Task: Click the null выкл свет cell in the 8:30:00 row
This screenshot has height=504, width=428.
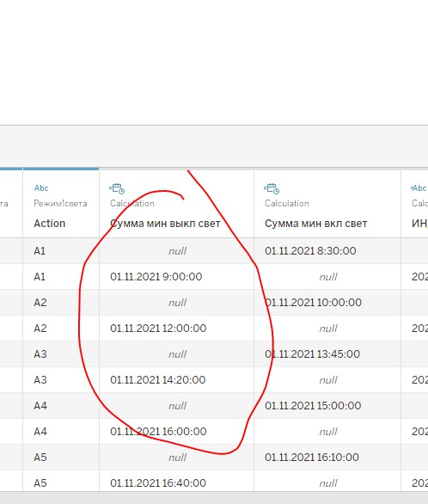Action: (x=177, y=251)
